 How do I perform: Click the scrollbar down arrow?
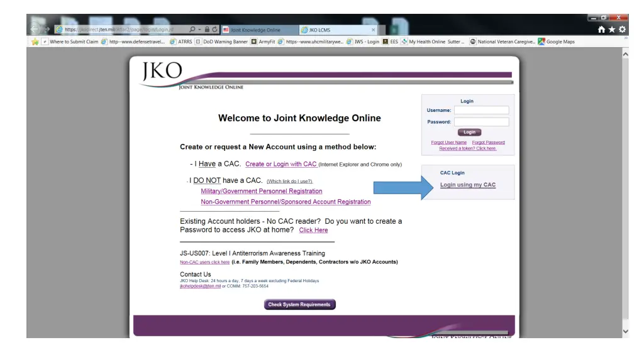coord(626,331)
